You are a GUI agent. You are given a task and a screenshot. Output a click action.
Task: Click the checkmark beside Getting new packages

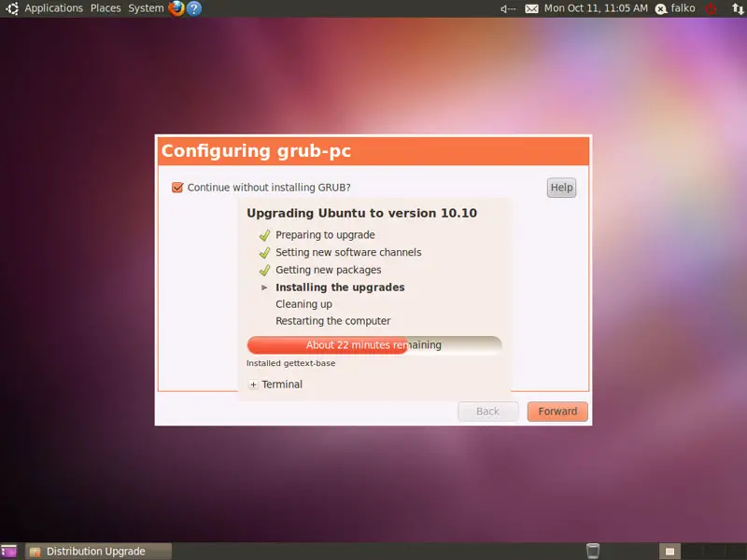pyautogui.click(x=264, y=271)
